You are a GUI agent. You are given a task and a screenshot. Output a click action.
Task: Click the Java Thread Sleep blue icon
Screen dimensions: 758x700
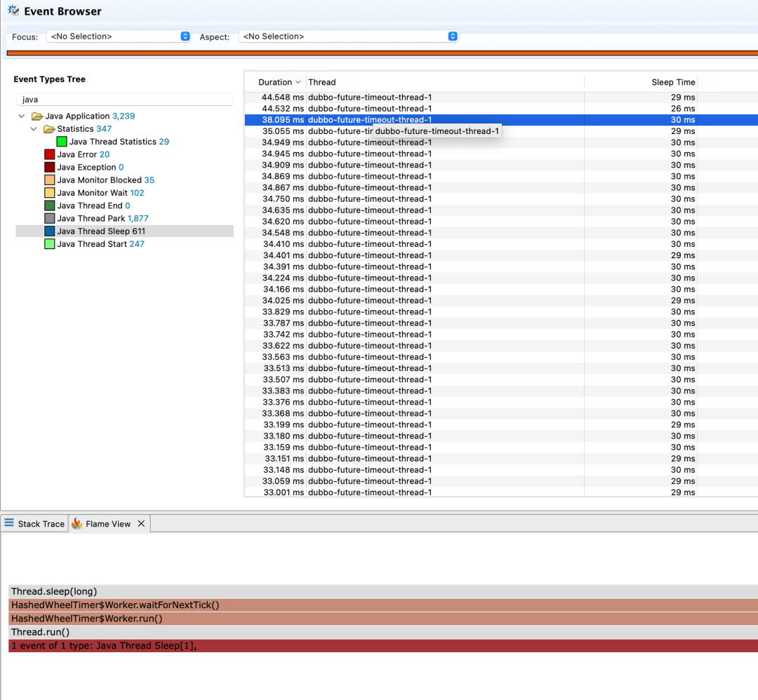[49, 231]
